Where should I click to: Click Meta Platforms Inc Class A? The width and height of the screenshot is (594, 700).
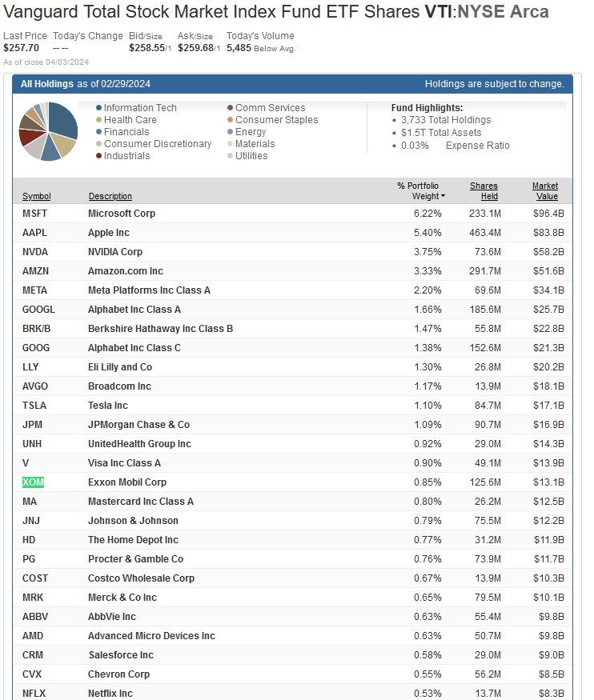pyautogui.click(x=149, y=290)
